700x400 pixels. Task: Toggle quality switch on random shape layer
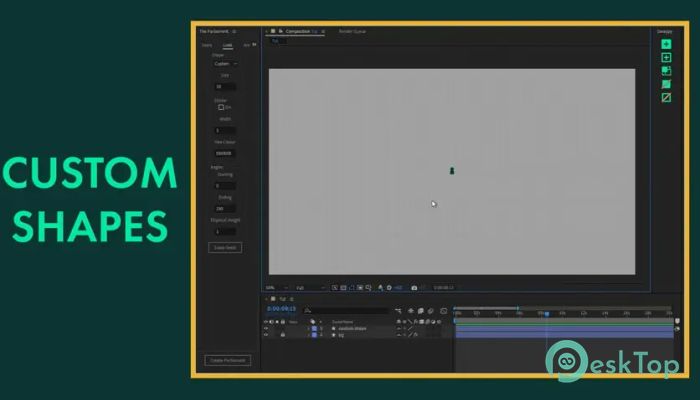(x=410, y=329)
